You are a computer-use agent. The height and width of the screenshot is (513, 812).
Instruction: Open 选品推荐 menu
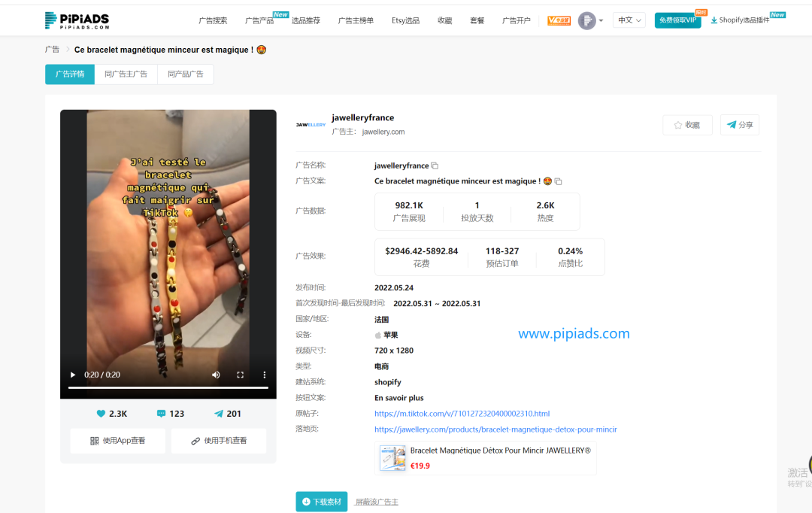pos(305,21)
